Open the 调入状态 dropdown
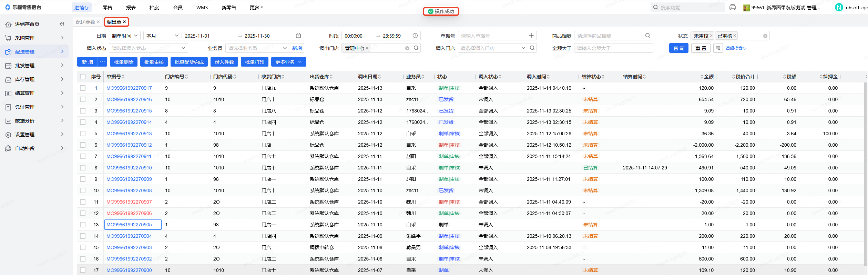This screenshot has width=868, height=275. click(148, 48)
